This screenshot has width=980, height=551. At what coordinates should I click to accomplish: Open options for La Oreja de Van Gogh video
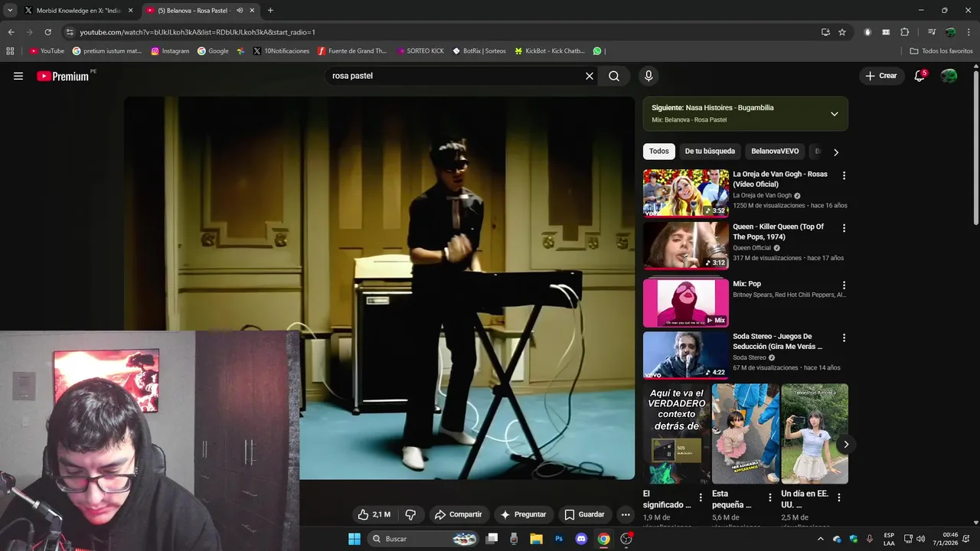(x=844, y=175)
